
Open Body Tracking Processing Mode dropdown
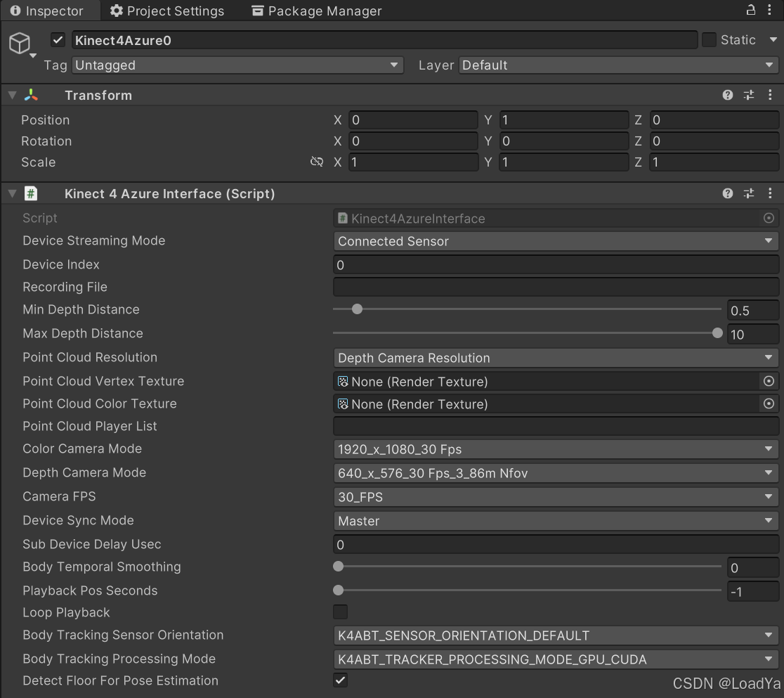click(556, 659)
